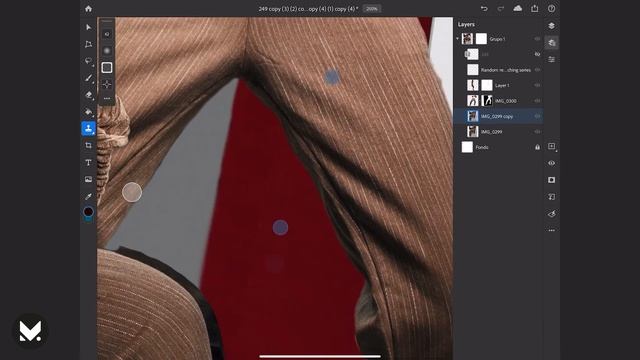Image resolution: width=640 pixels, height=360 pixels.
Task: Select the Place Image tool
Action: pos(89,179)
